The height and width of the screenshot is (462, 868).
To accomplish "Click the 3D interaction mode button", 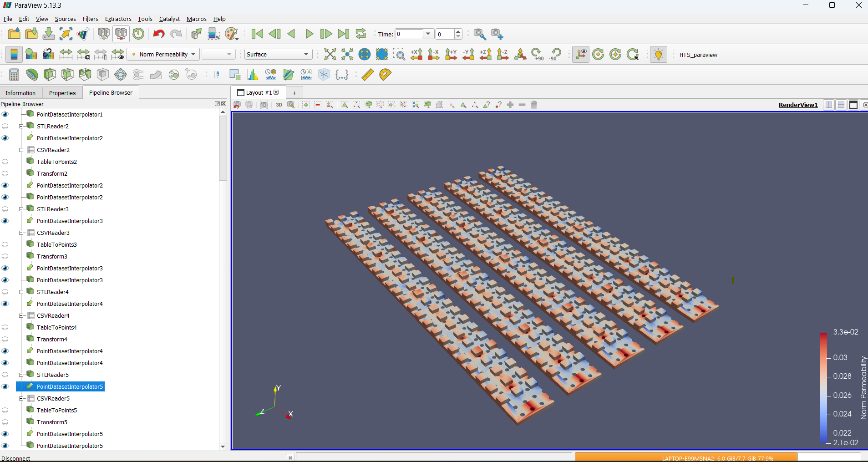I will pos(279,105).
